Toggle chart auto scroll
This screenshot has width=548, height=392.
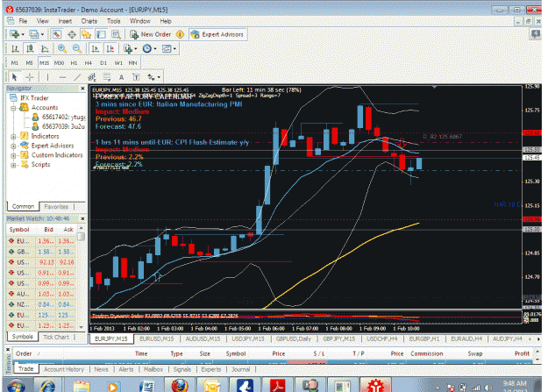tap(95, 48)
